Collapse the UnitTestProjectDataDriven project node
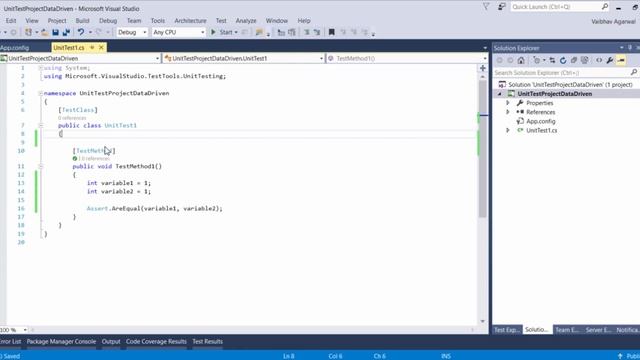This screenshot has height=360, width=640. pos(499,94)
